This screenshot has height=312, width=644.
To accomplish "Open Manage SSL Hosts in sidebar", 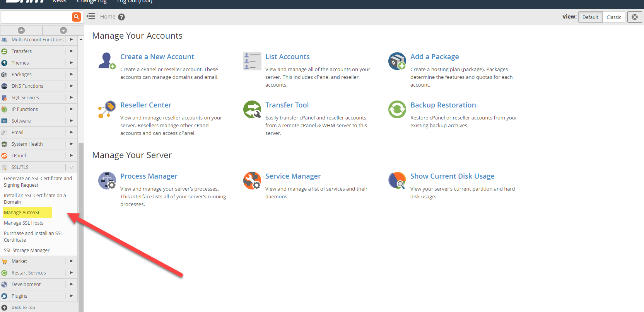I will pos(24,223).
